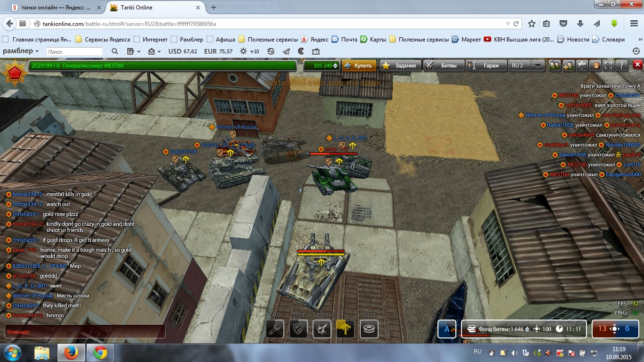The height and width of the screenshot is (362, 644).
Task: Open the Битвы battles menu
Action: coord(443,66)
